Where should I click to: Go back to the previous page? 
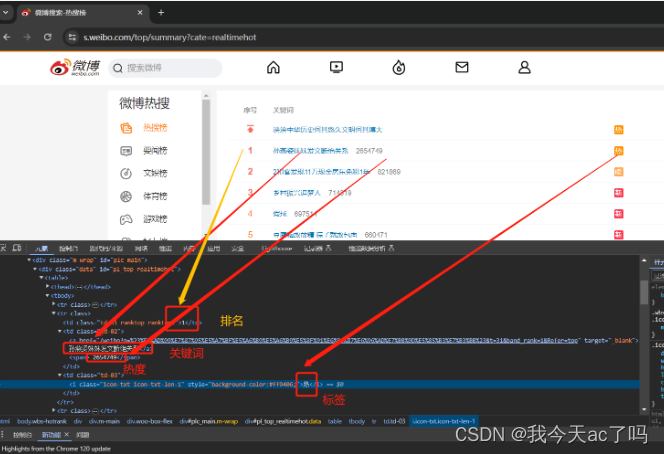[x=7, y=37]
